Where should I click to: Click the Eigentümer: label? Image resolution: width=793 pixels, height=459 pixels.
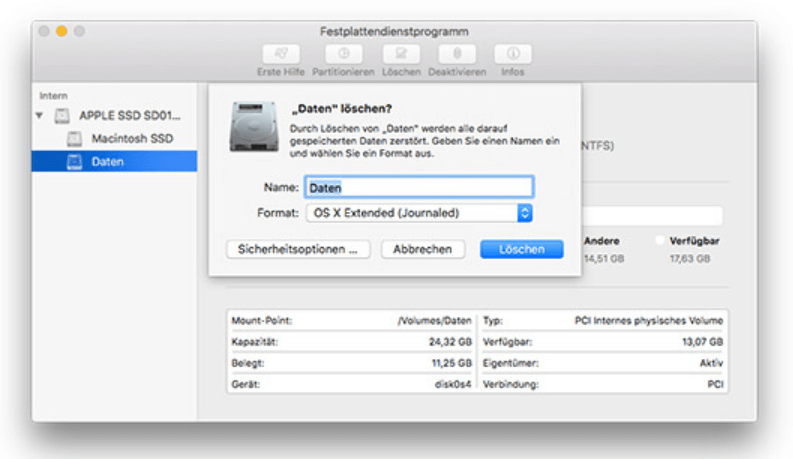point(510,363)
